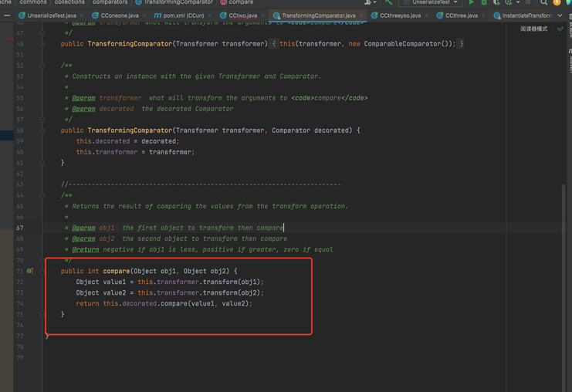Click the implements gutter icon on line 71

[x=29, y=271]
